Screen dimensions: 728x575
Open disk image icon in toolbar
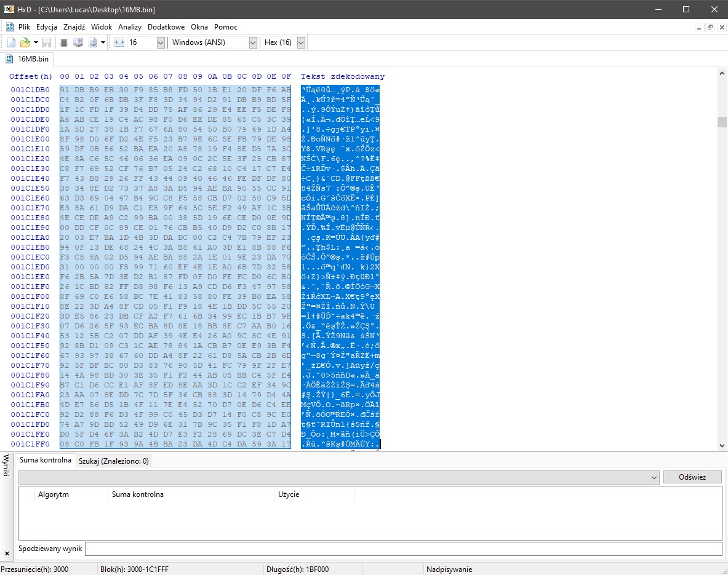pos(93,42)
